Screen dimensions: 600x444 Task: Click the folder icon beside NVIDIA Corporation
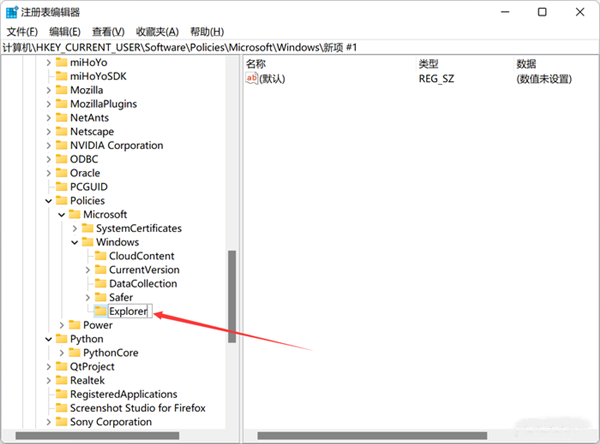(60, 145)
